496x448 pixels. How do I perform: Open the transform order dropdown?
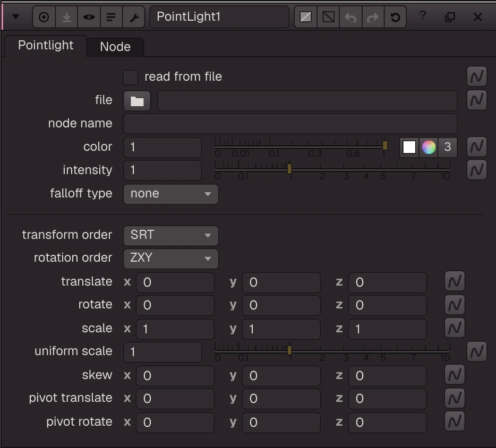[171, 236]
